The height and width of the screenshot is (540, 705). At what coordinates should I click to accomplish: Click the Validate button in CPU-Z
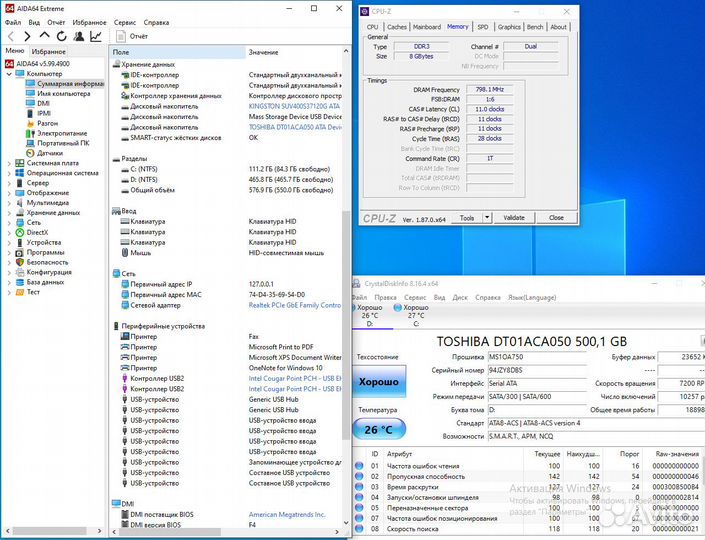click(513, 217)
